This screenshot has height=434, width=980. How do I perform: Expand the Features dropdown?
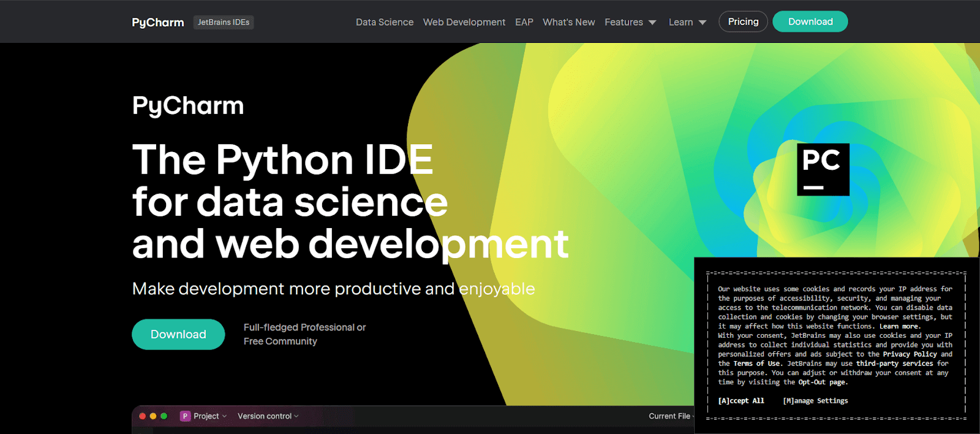(x=630, y=22)
